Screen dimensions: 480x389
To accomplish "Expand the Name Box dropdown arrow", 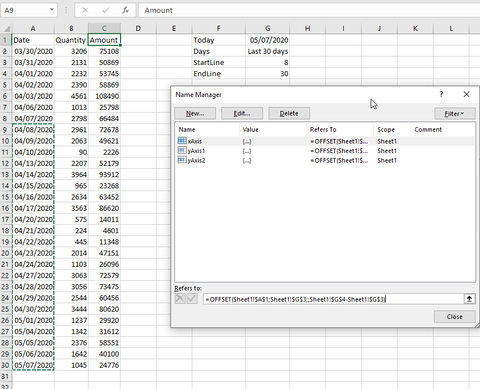I will tap(52, 10).
